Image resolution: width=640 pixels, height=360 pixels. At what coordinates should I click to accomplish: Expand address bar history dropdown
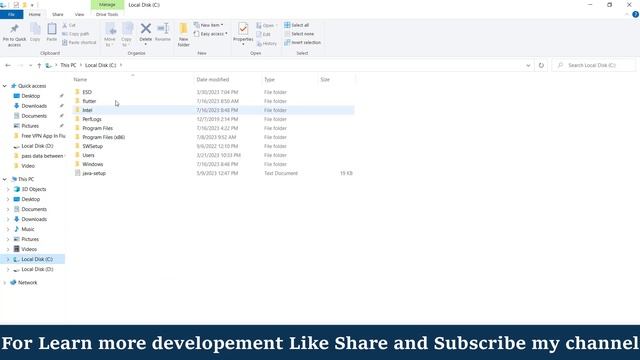tap(528, 65)
